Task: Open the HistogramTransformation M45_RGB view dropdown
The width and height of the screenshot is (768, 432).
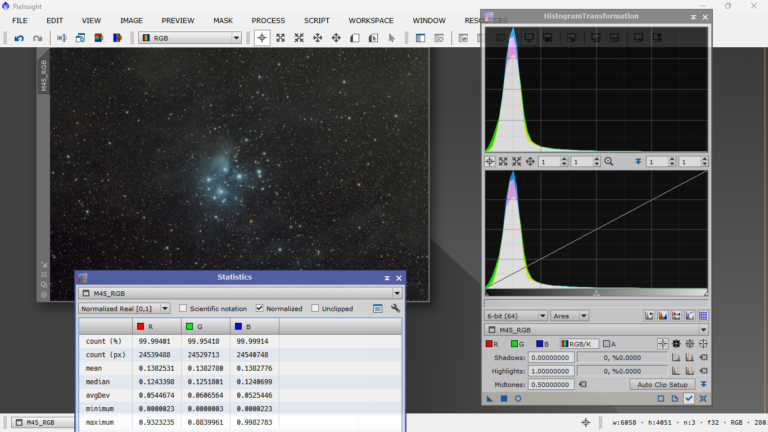Action: (597, 330)
